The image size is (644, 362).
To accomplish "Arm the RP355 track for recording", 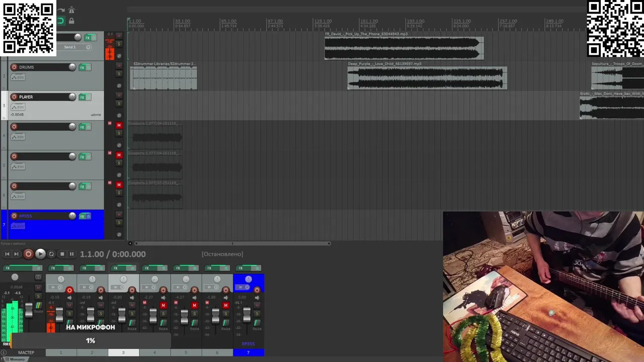I will tap(14, 216).
